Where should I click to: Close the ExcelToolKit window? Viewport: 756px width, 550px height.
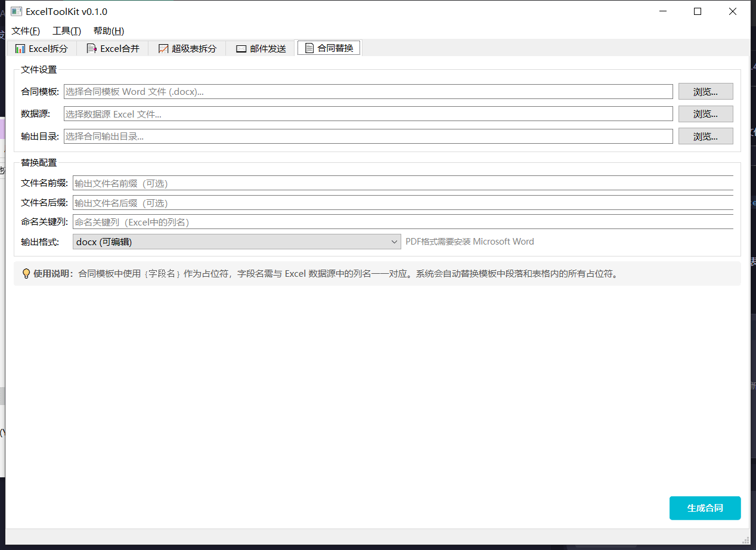point(733,11)
